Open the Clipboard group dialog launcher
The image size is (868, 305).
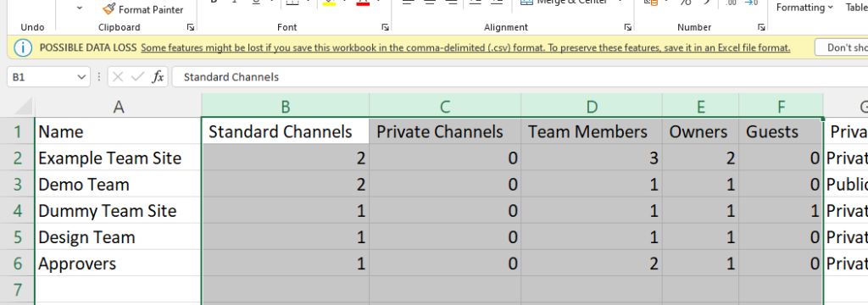(191, 27)
